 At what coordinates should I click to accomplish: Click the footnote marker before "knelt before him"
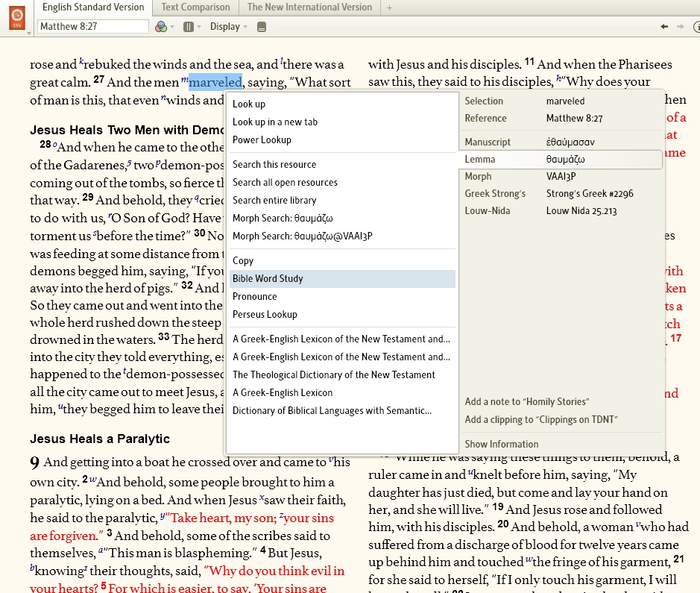[470, 472]
